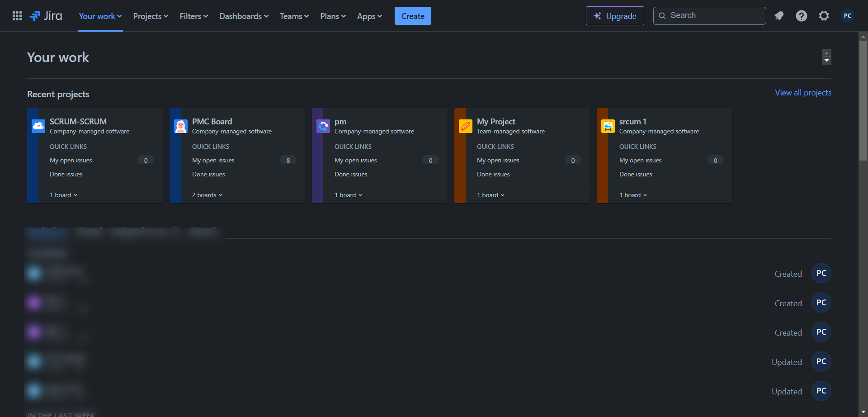This screenshot has width=868, height=417.
Task: Click the Create button
Action: click(413, 16)
